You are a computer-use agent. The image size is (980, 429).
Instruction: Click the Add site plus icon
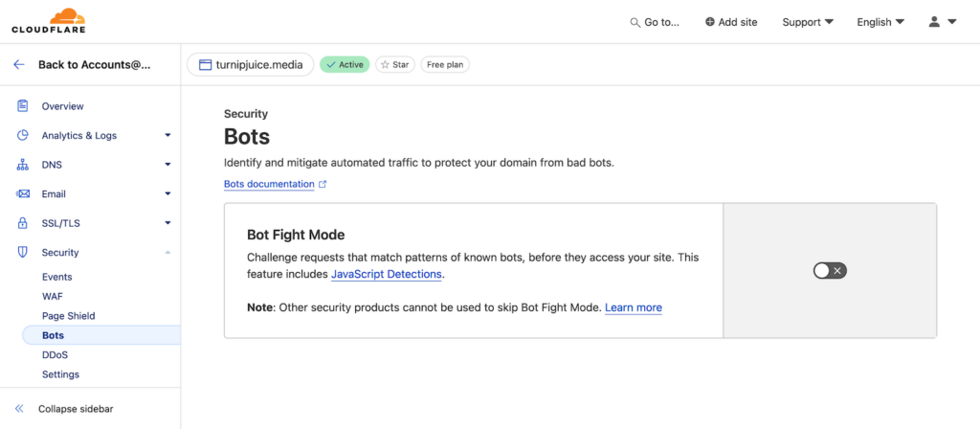click(709, 22)
